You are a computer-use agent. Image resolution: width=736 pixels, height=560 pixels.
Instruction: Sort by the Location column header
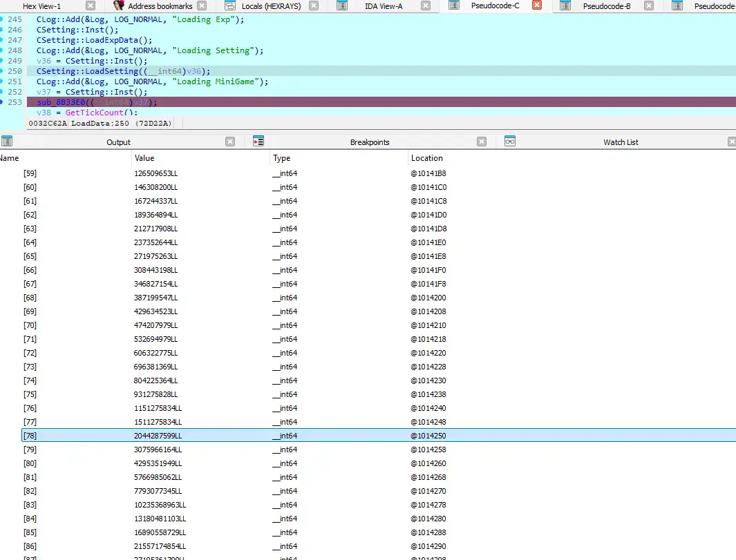point(426,158)
